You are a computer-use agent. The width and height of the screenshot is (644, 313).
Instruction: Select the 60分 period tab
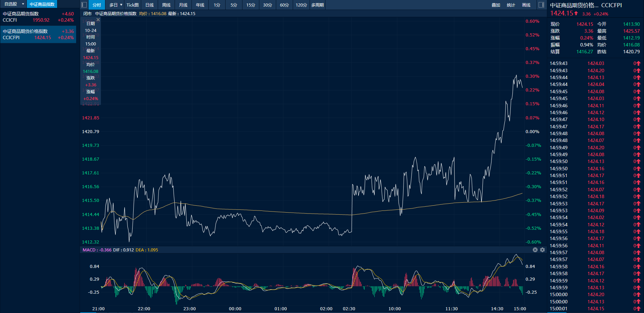click(284, 5)
